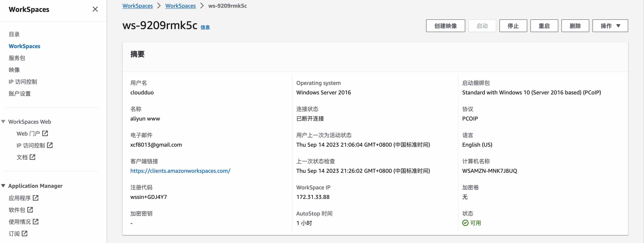Screen dimensions: 644x243
Task: Open the 应用程序 link
Action: coord(20,198)
